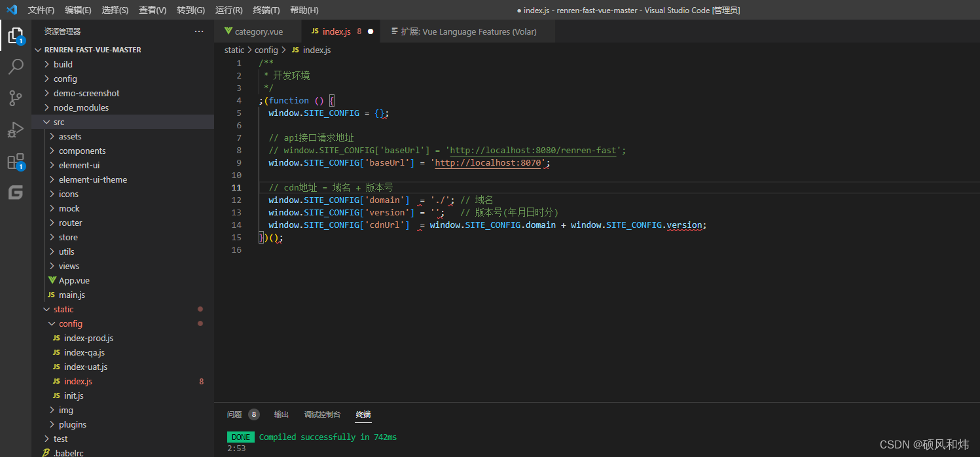980x457 pixels.
Task: Open index-qa.js in explorer
Action: [x=122, y=352]
